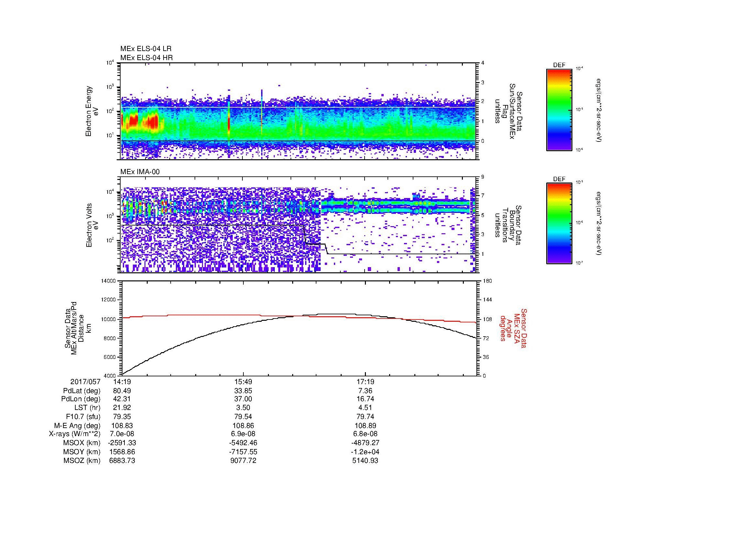
Task: Click the PdLat value 80.49
Action: (122, 391)
